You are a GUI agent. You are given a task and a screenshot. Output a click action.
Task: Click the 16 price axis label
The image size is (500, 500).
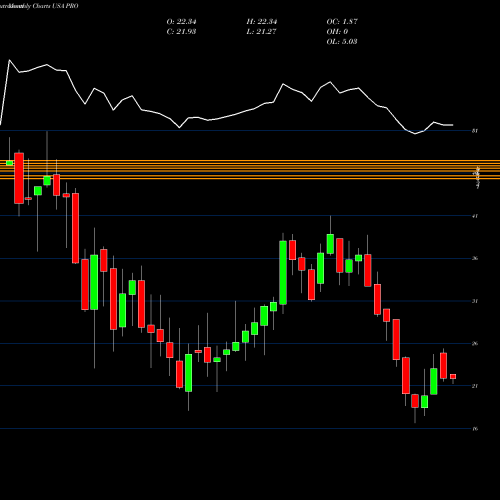475,429
